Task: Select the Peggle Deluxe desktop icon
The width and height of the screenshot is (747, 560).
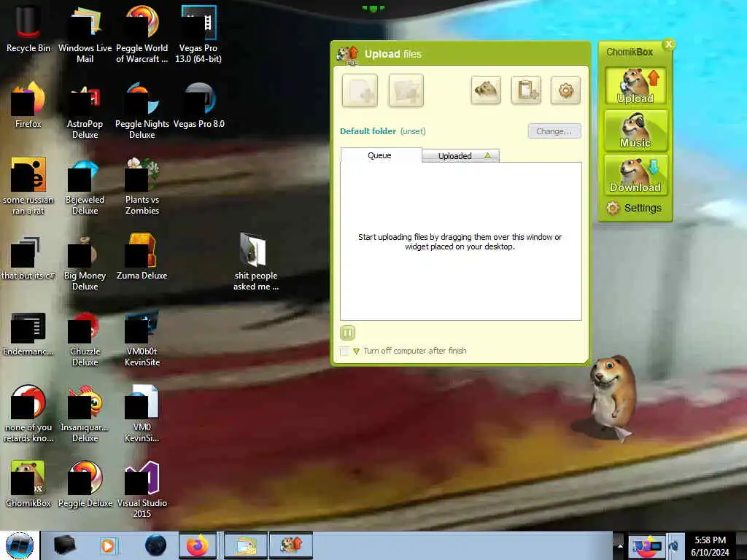Action: (85, 484)
